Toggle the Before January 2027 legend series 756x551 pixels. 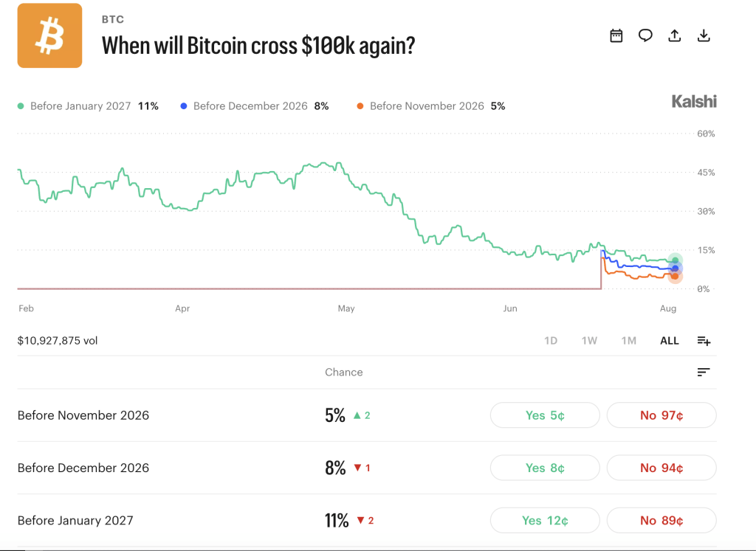click(89, 106)
